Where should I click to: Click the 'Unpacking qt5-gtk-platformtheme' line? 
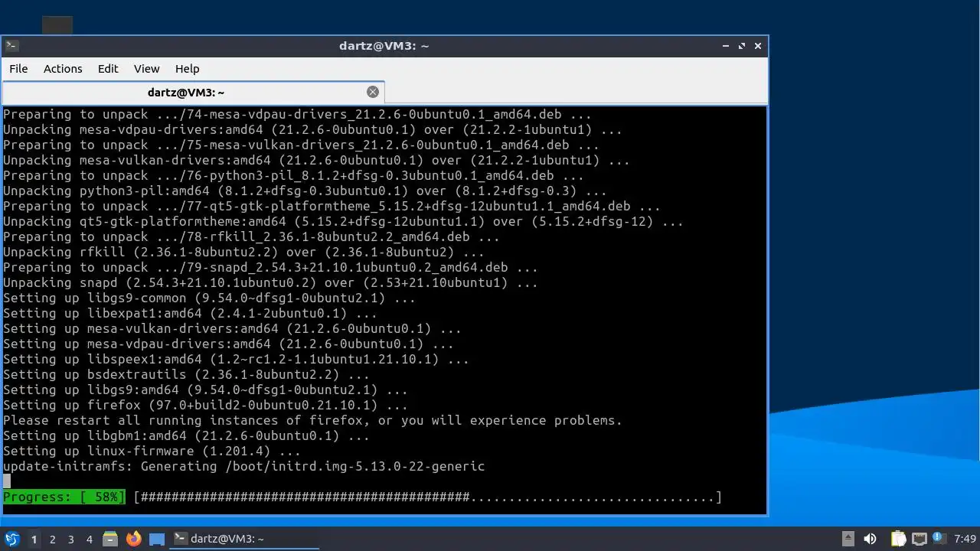(x=343, y=221)
